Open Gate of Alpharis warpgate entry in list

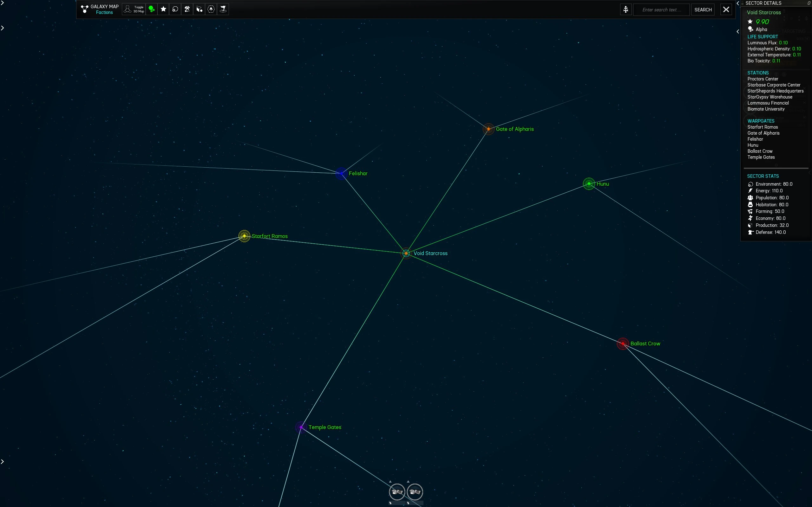pyautogui.click(x=763, y=133)
